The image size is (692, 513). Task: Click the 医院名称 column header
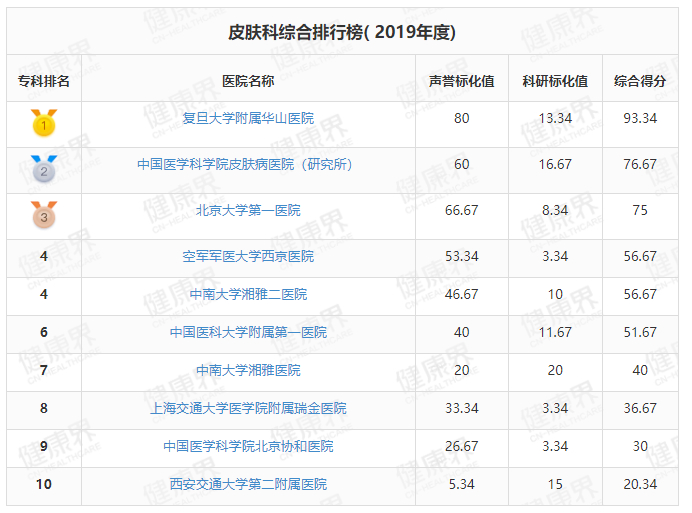click(x=248, y=81)
